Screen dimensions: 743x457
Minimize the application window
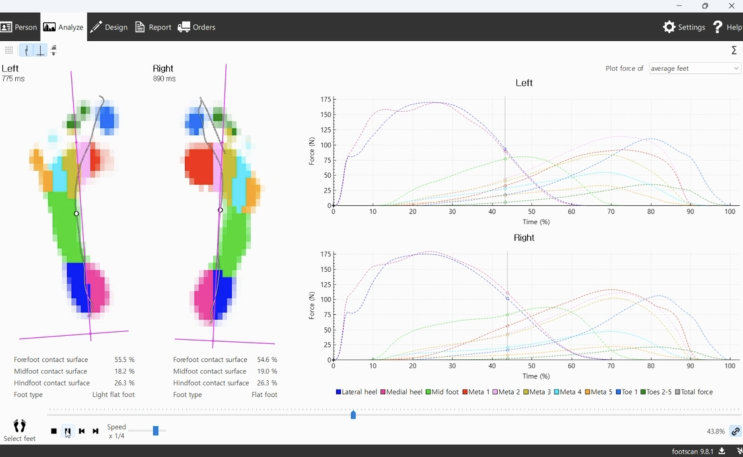(x=679, y=6)
